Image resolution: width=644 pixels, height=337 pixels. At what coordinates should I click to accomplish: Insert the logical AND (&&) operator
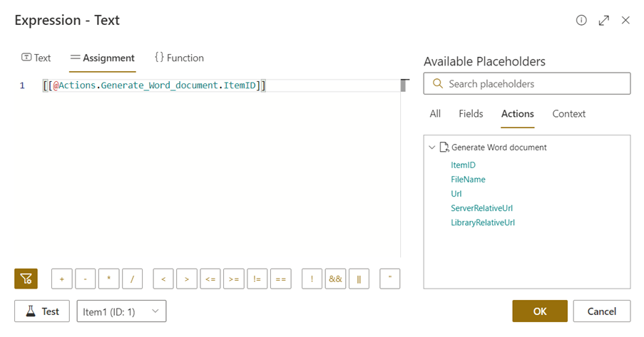click(335, 279)
